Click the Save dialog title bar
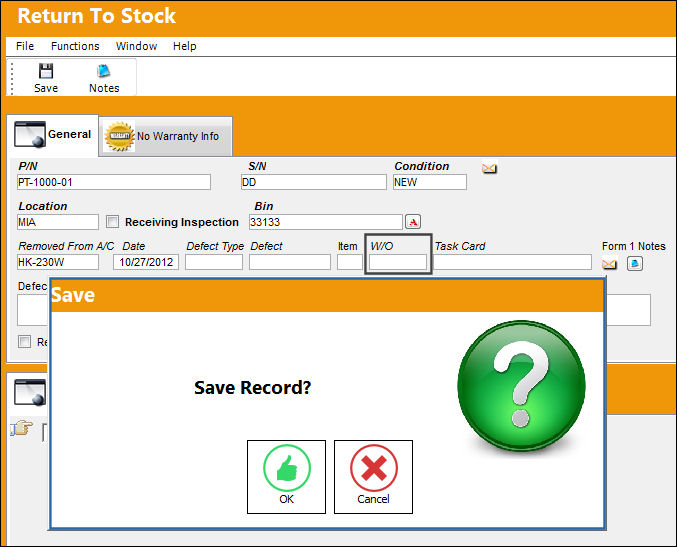Viewport: 677px width, 547px height. 327,296
